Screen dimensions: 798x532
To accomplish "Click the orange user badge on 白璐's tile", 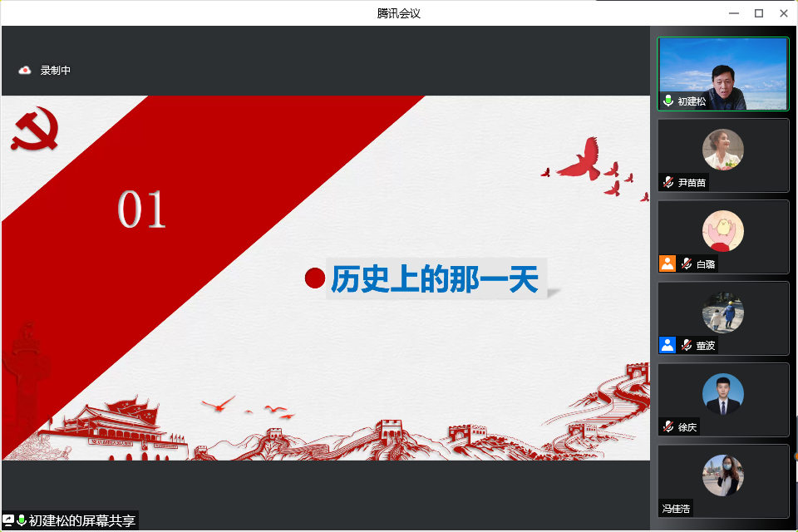I will (667, 264).
